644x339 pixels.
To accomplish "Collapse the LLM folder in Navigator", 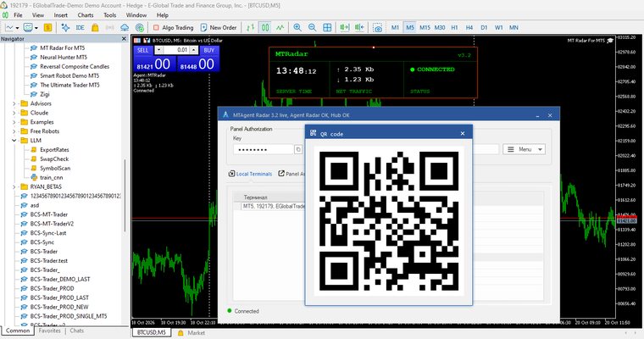I will (14, 141).
